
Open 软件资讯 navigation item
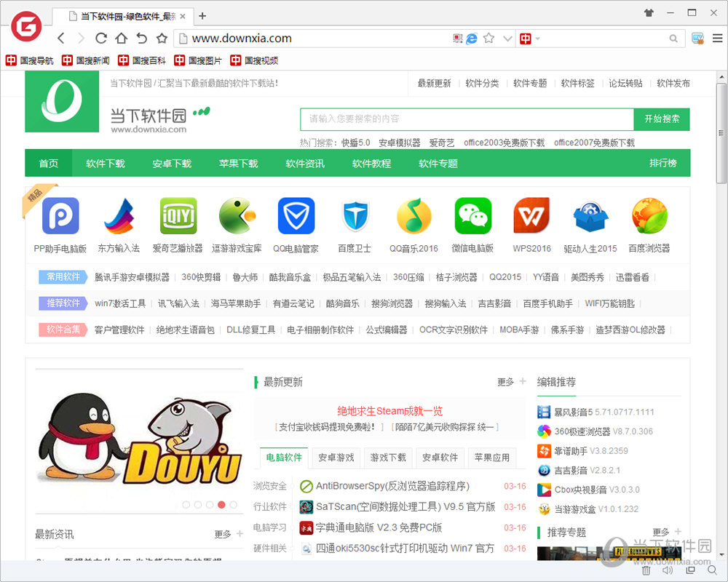tap(305, 163)
